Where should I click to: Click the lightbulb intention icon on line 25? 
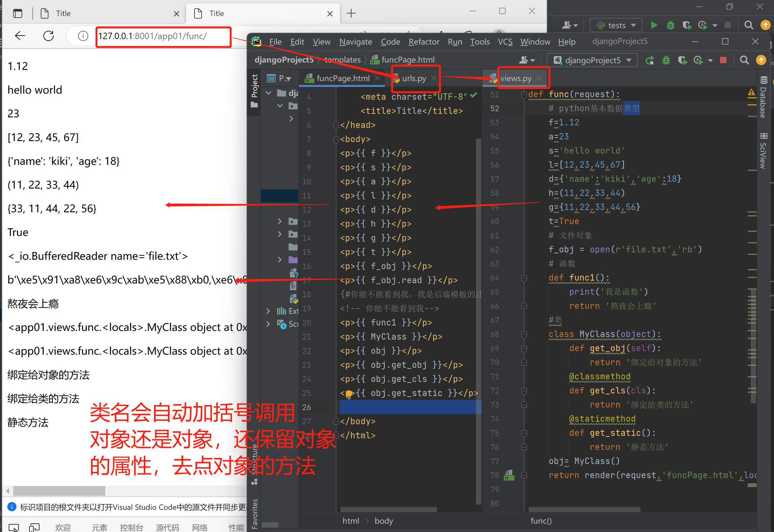349,394
